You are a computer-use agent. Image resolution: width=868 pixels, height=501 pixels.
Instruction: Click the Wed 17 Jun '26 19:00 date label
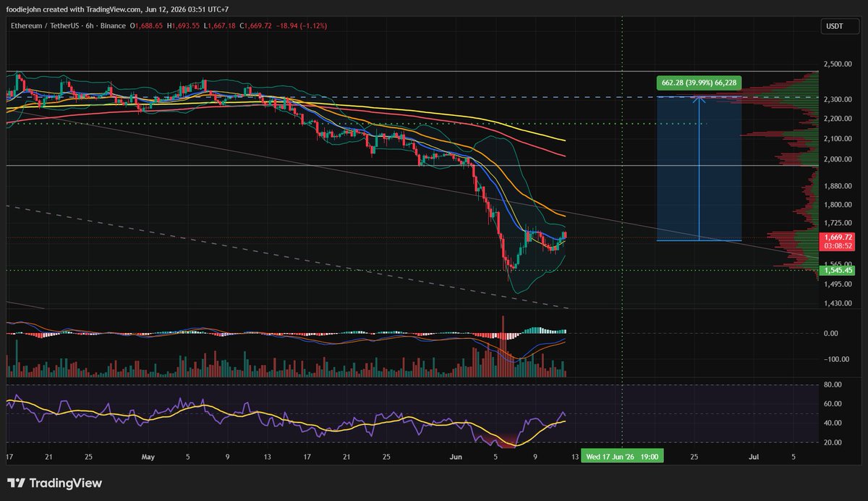click(x=621, y=458)
